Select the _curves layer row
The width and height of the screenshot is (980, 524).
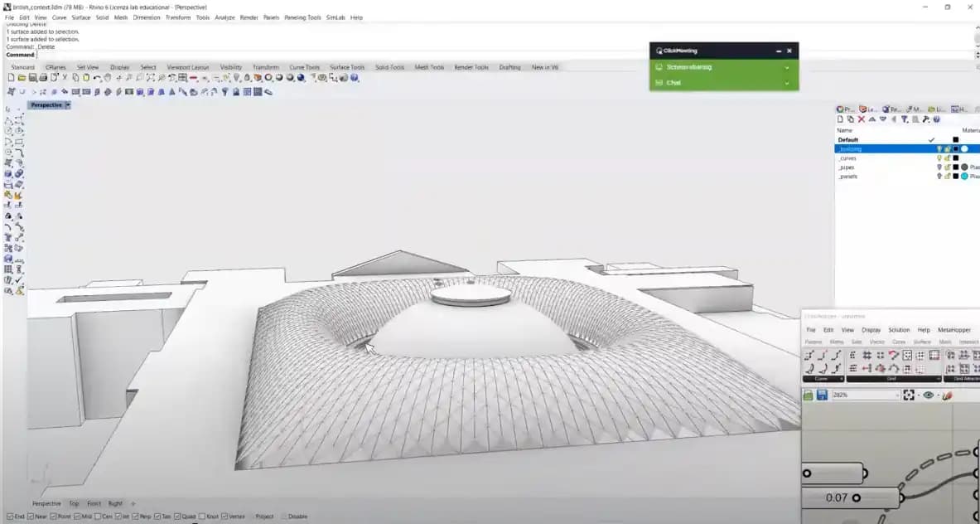[x=907, y=158]
